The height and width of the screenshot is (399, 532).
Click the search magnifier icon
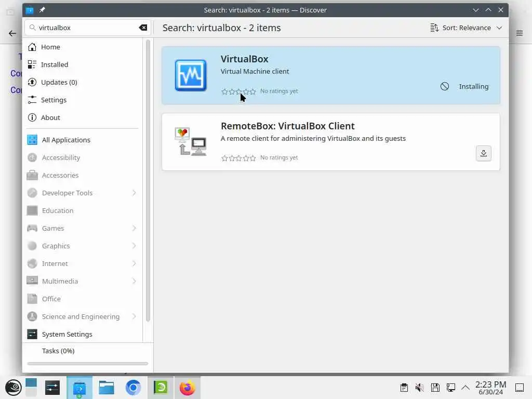coord(32,28)
